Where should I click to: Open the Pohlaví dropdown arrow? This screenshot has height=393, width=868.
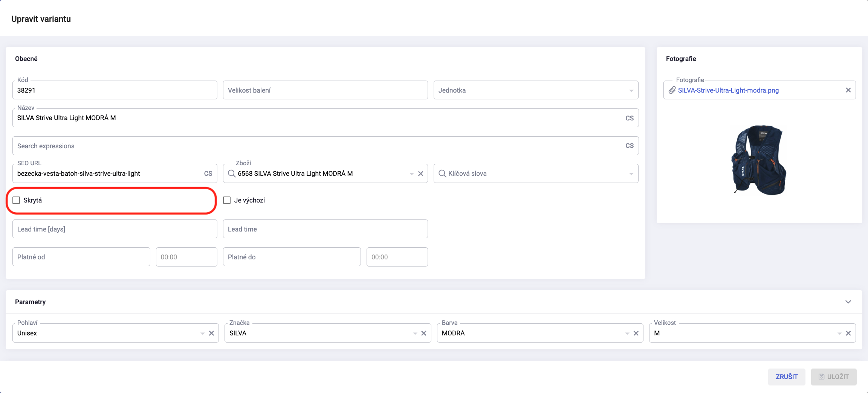[x=202, y=334]
